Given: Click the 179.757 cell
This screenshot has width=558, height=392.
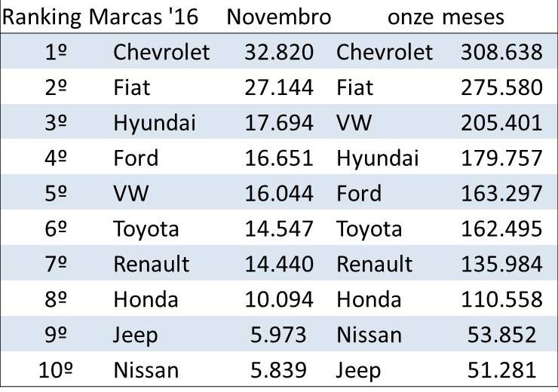Looking at the screenshot, I should coord(501,158).
